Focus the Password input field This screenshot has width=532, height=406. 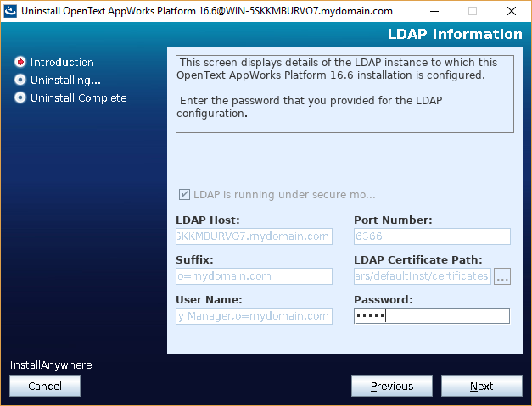click(x=432, y=316)
